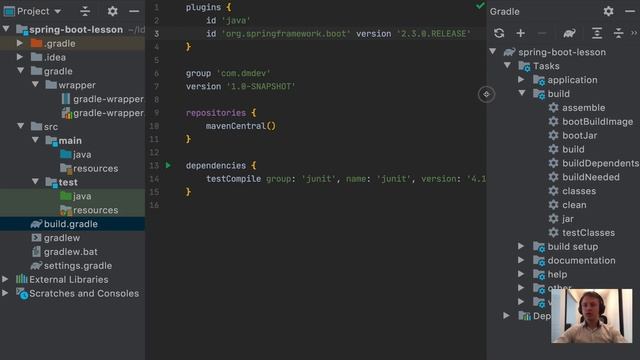The image size is (640, 360).
Task: Run dependencies block gutter arrow
Action: pyautogui.click(x=168, y=165)
